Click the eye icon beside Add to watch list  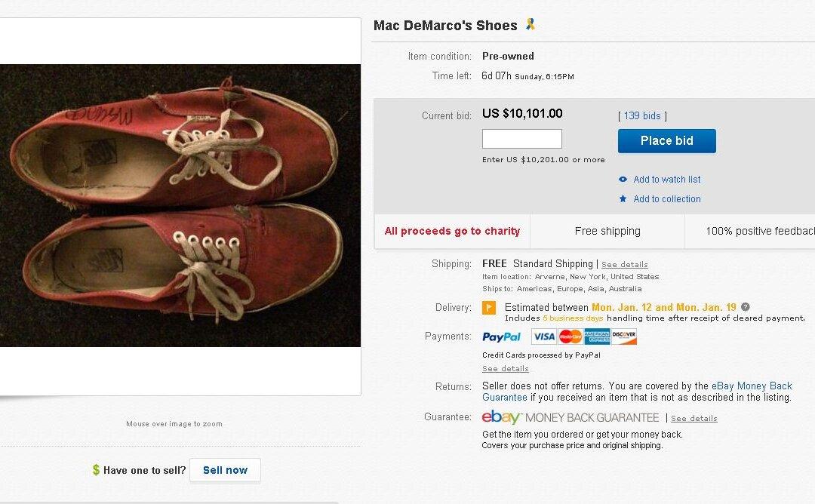tap(622, 180)
